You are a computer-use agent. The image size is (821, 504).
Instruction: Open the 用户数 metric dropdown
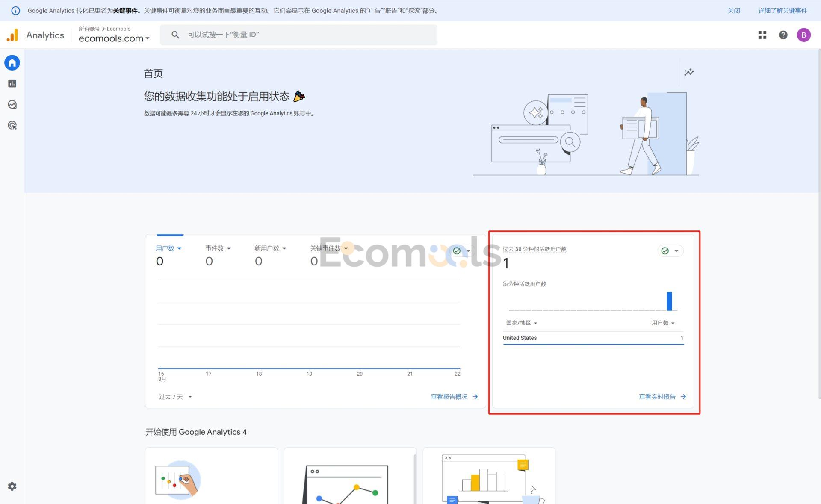tap(168, 248)
